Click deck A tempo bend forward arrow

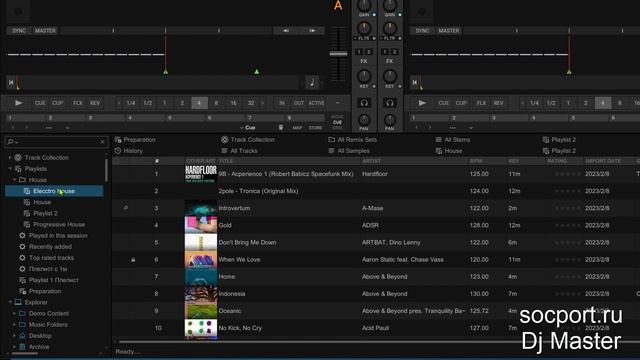point(312,31)
